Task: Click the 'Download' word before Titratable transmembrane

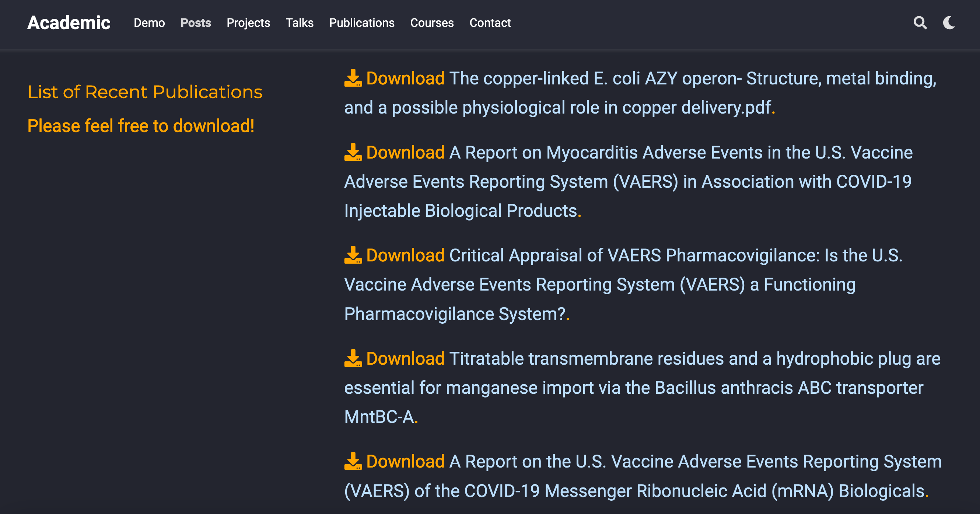Action: tap(405, 358)
